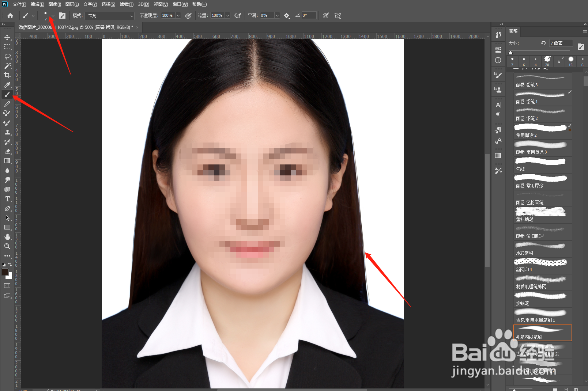588x391 pixels.
Task: Choose the 勾线 brush preset
Action: 543,164
